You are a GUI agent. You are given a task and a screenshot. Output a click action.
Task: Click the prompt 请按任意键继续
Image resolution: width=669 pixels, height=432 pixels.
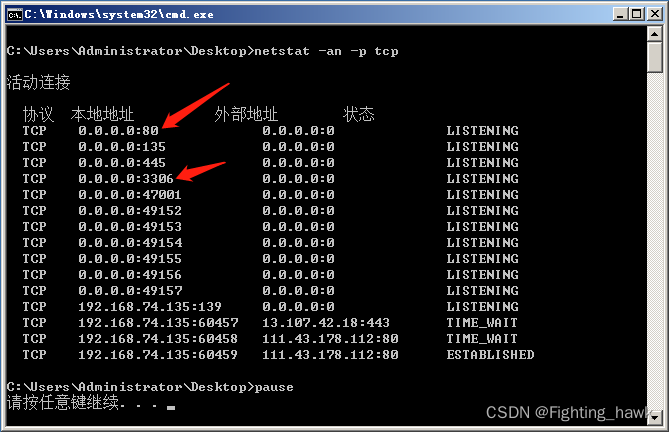point(63,402)
